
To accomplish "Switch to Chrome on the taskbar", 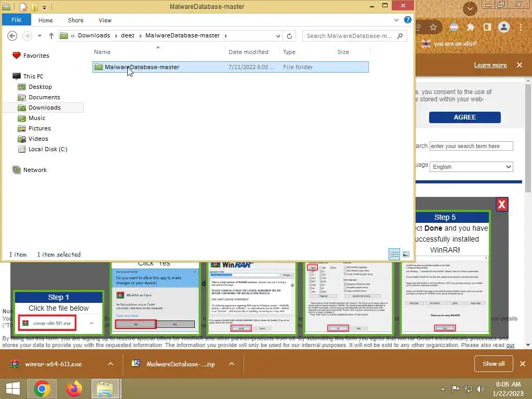I will 42,389.
